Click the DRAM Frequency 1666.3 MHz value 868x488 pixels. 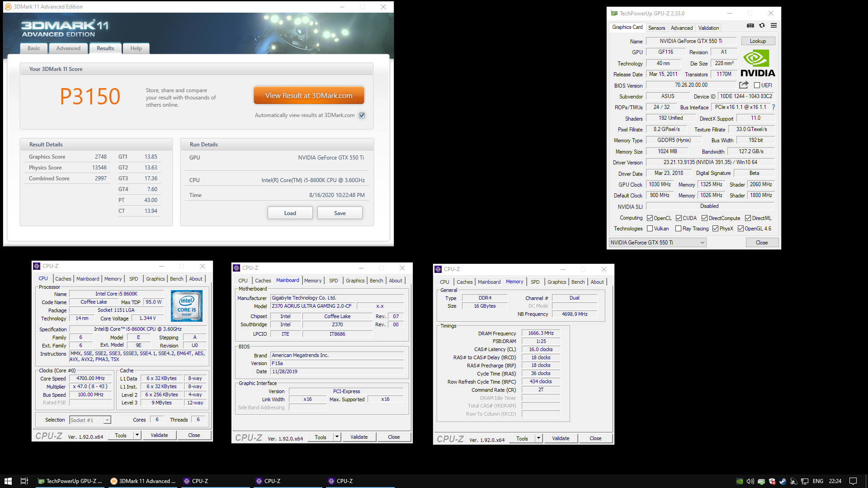(x=541, y=333)
